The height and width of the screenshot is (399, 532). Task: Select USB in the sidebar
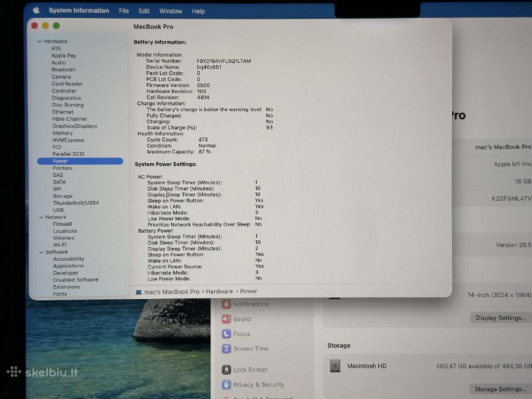coord(59,210)
